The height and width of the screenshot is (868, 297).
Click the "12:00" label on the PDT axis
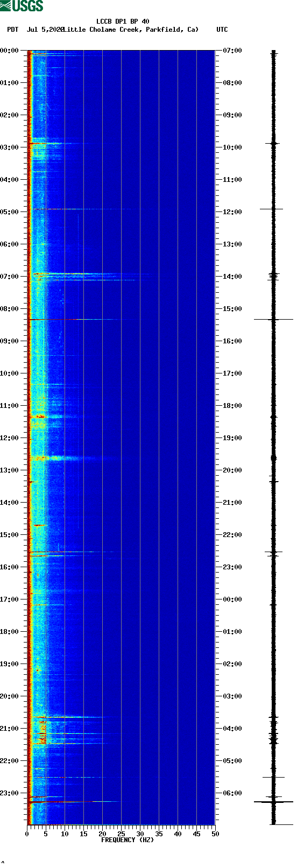click(x=9, y=438)
